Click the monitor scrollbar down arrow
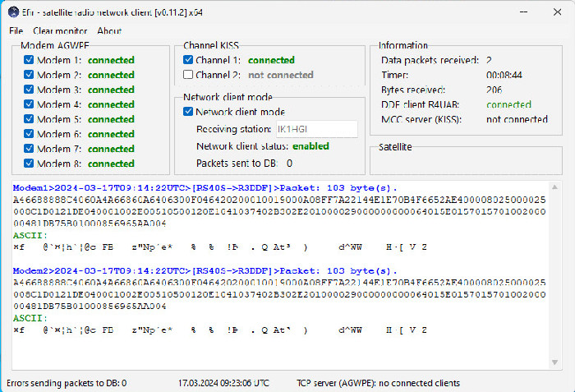 click(x=554, y=362)
